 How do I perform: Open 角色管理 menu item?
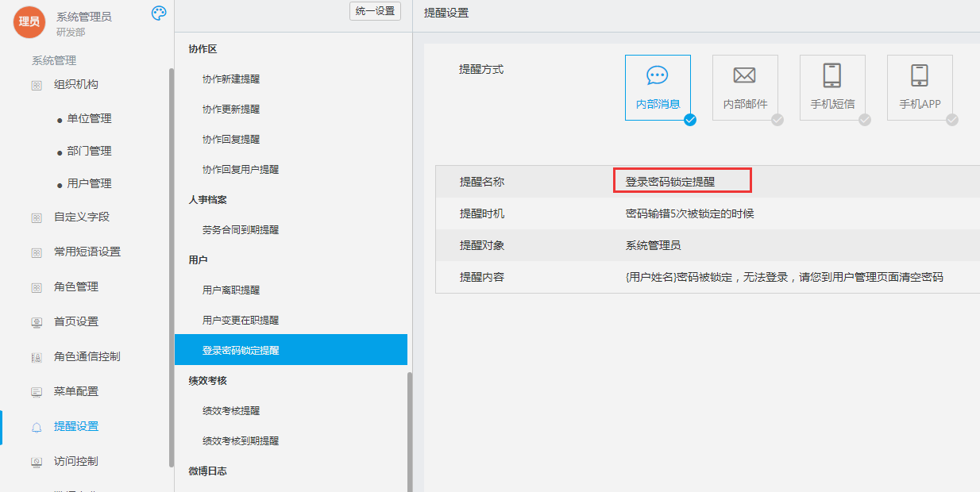coord(76,286)
